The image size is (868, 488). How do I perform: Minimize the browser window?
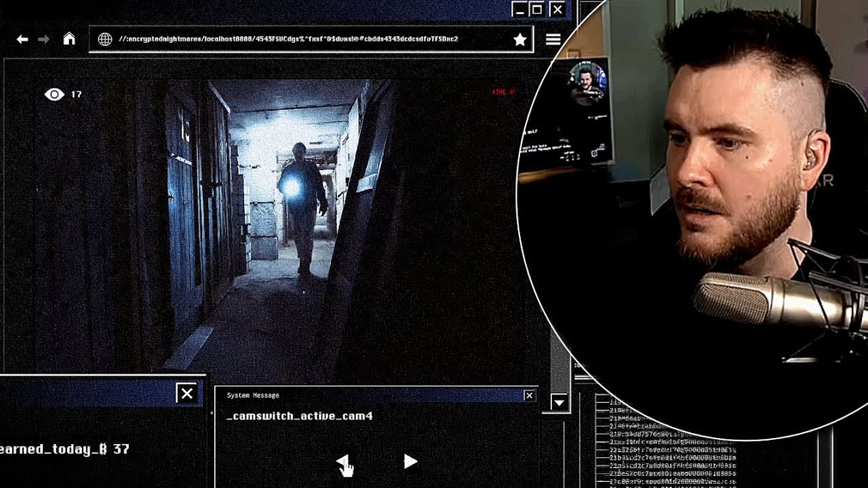click(519, 9)
